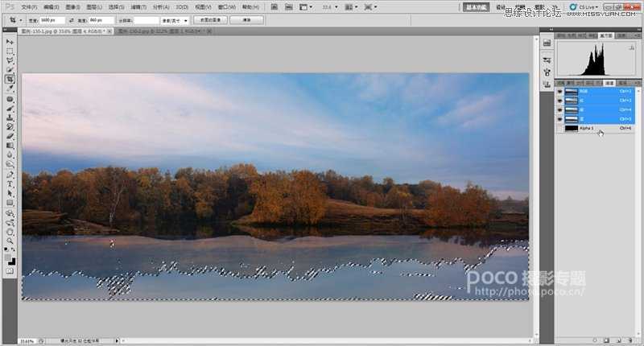Open the 窗口(W) Window menu
644x346 pixels.
click(226, 7)
